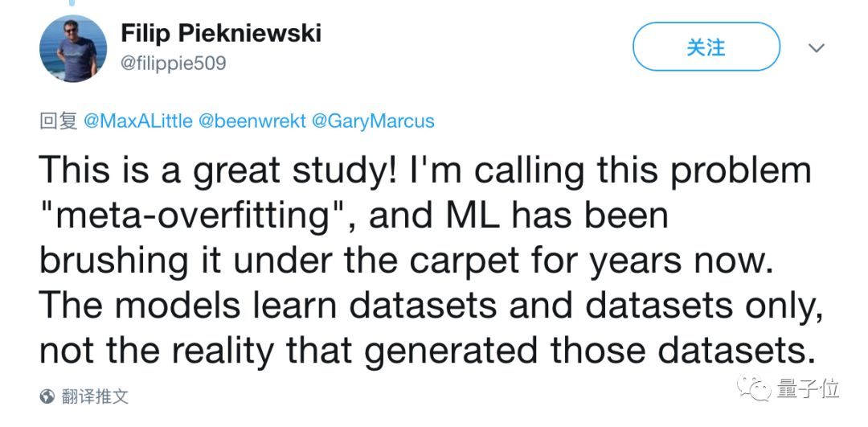Image resolution: width=868 pixels, height=427 pixels.
Task: Open the @MaxALittle mention
Action: [137, 121]
